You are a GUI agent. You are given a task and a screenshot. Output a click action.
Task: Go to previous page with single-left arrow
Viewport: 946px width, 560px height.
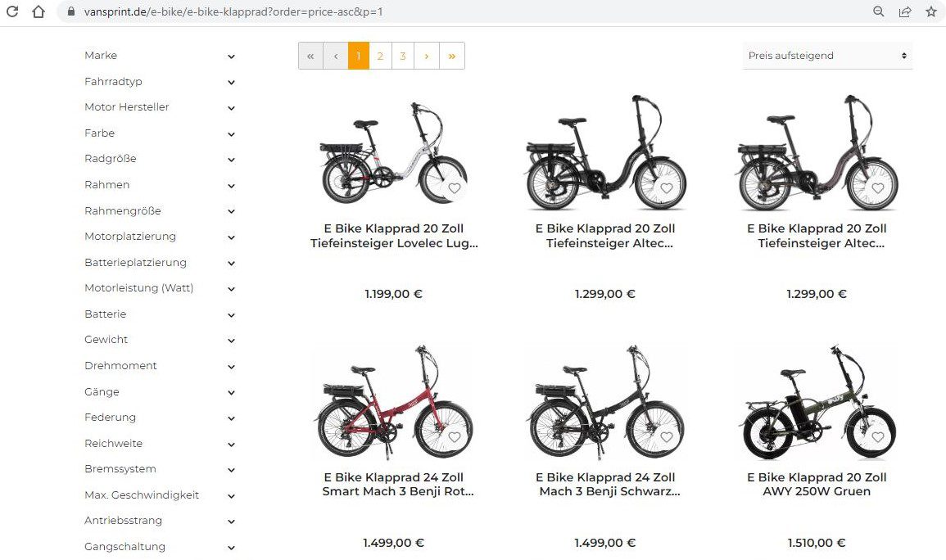(x=336, y=56)
